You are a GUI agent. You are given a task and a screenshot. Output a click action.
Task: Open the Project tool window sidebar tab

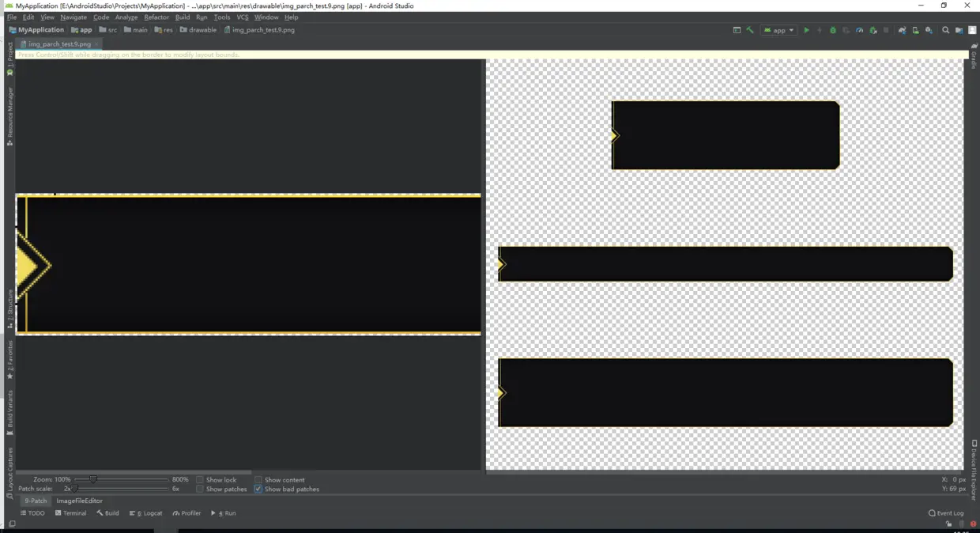click(x=10, y=58)
